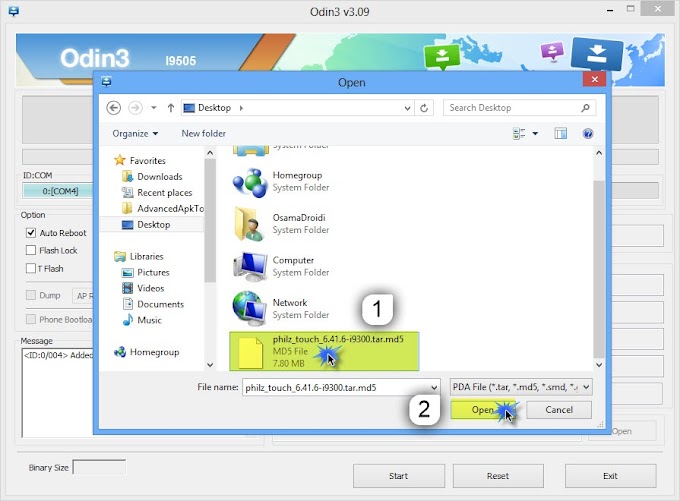
Task: Minimize the Odin3 window
Action: pyautogui.click(x=610, y=10)
